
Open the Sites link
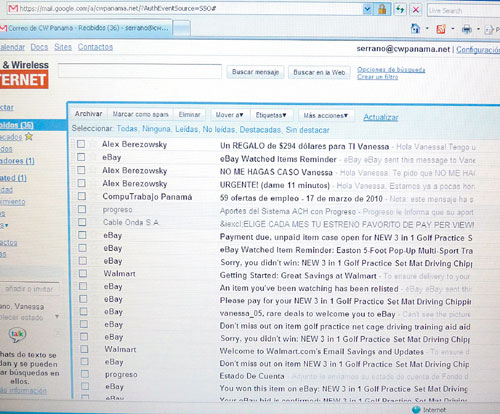[63, 47]
